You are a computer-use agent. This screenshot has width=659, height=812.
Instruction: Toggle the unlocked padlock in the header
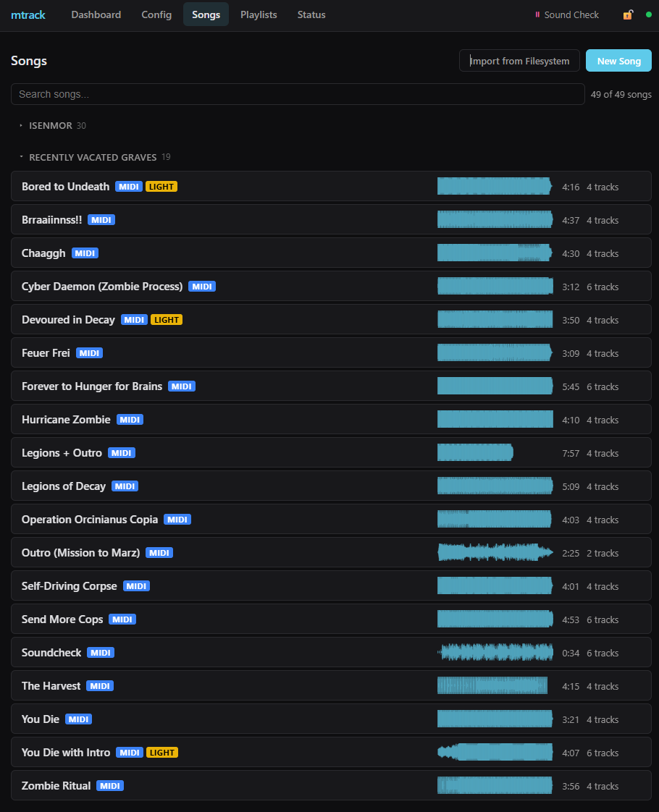[627, 14]
